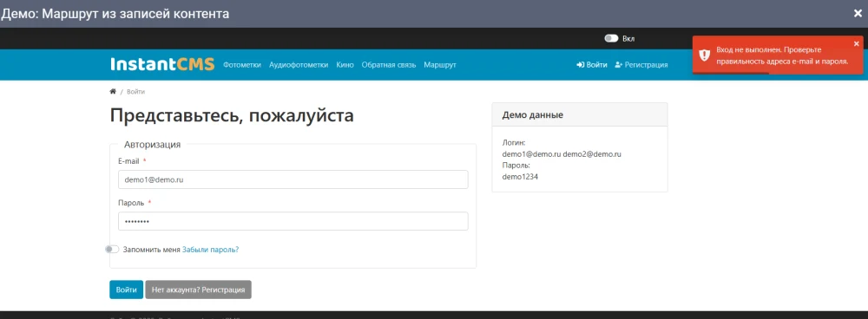Open the Маршрут menu item
Image resolution: width=868 pixels, height=319 pixels.
[x=440, y=65]
